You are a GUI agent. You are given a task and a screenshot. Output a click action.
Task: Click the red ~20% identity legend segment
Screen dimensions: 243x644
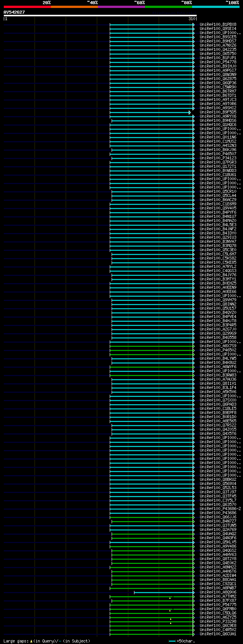pyautogui.click(x=27, y=6)
